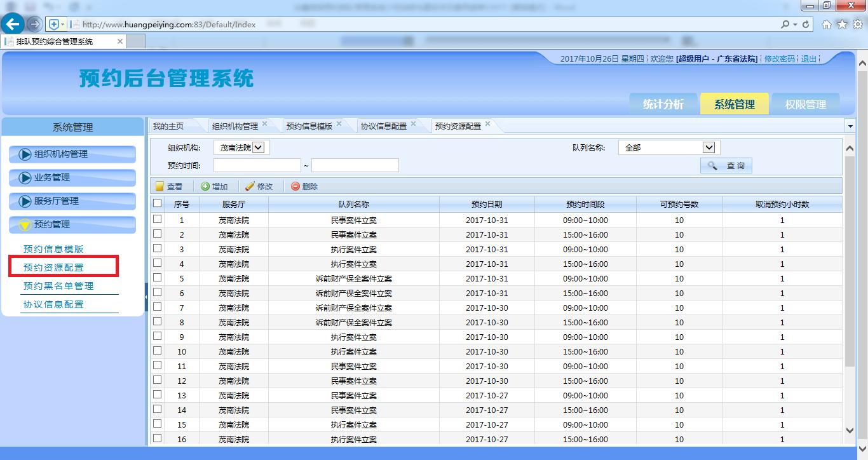This screenshot has height=460, width=868.
Task: Select the checkbox for row 5
Action: [158, 278]
